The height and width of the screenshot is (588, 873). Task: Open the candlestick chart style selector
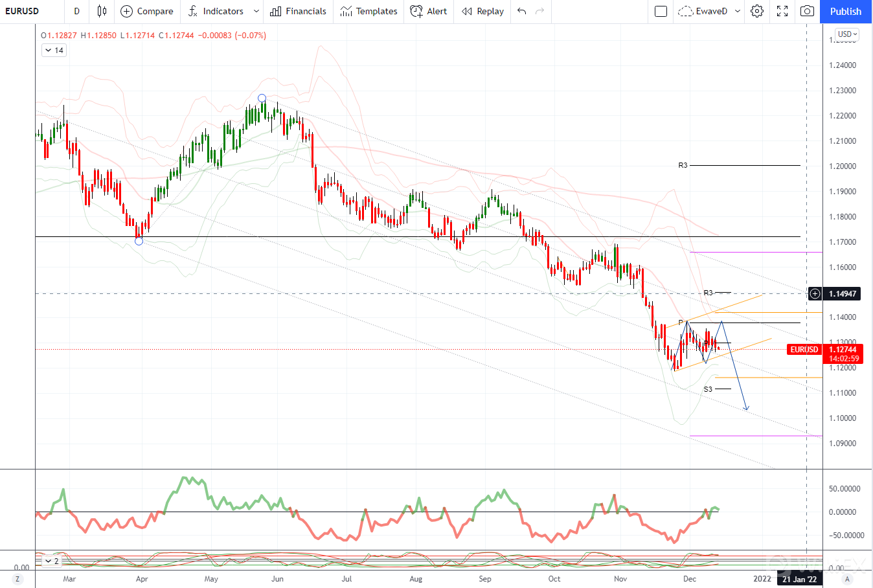coord(102,11)
